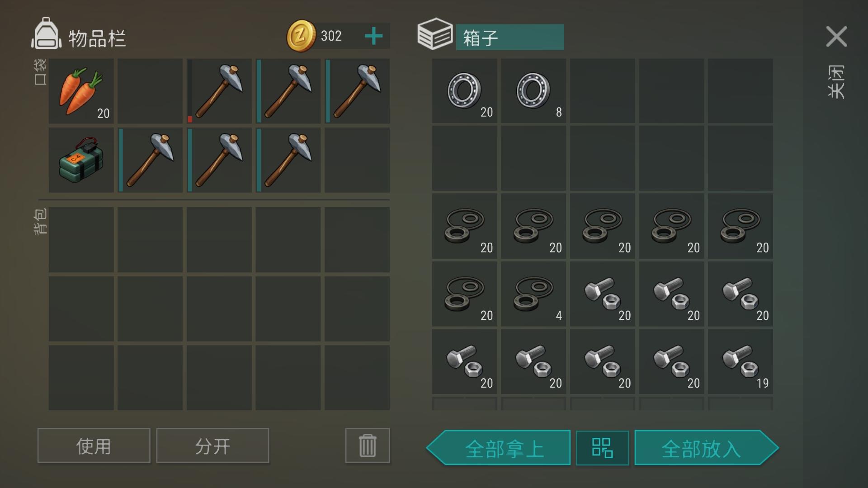The image size is (868, 488).
Task: Select the last pickaxe in the top pocket row
Action: coord(357,91)
